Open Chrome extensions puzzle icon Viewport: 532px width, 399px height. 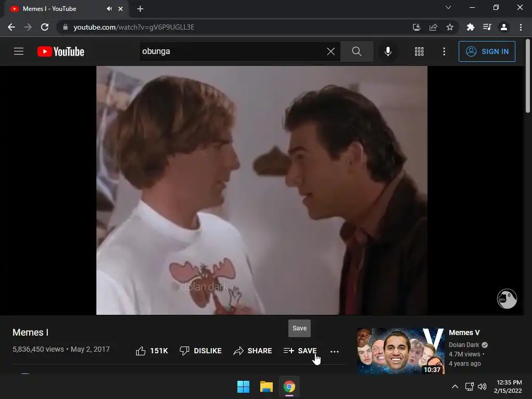click(x=470, y=27)
